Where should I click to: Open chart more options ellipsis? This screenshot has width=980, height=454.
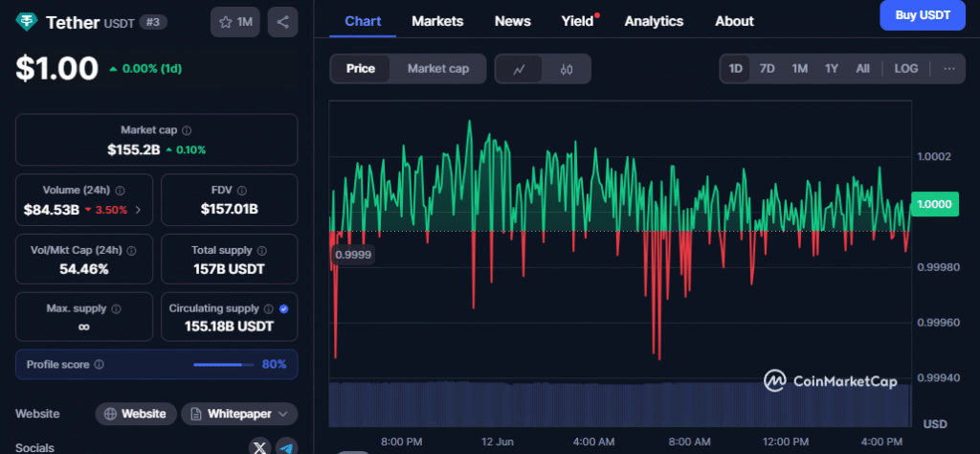coord(949,69)
